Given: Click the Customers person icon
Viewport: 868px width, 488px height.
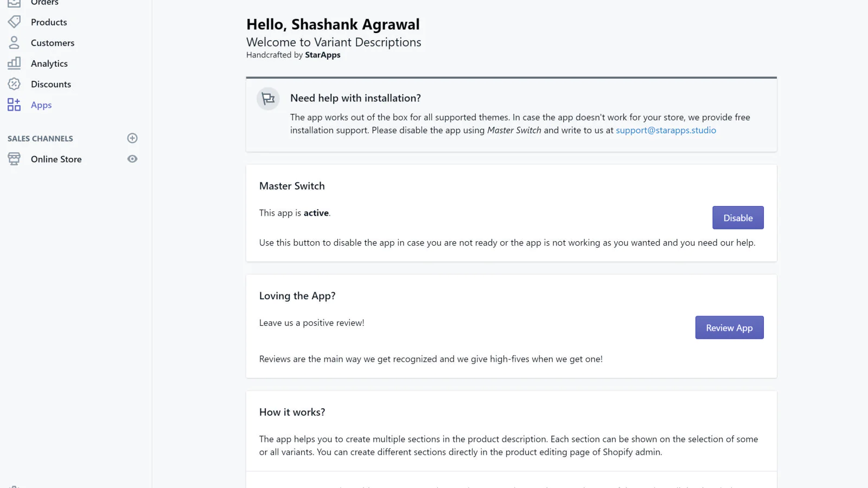Looking at the screenshot, I should coord(14,42).
